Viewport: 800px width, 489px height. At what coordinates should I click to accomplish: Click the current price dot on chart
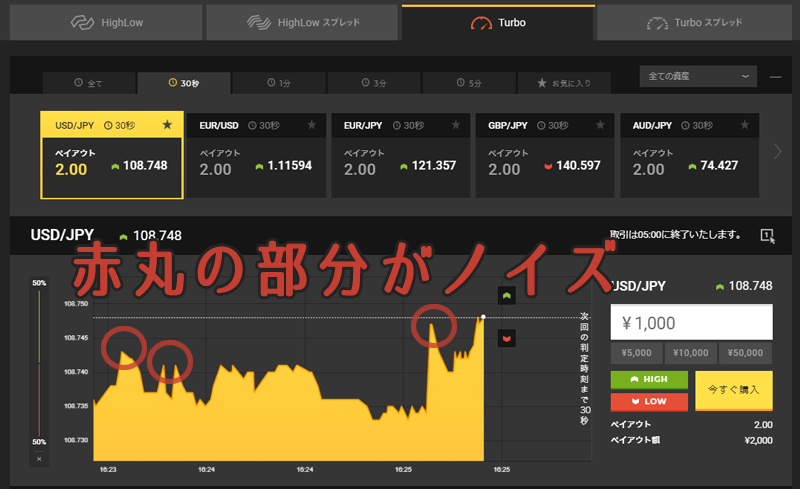(483, 317)
